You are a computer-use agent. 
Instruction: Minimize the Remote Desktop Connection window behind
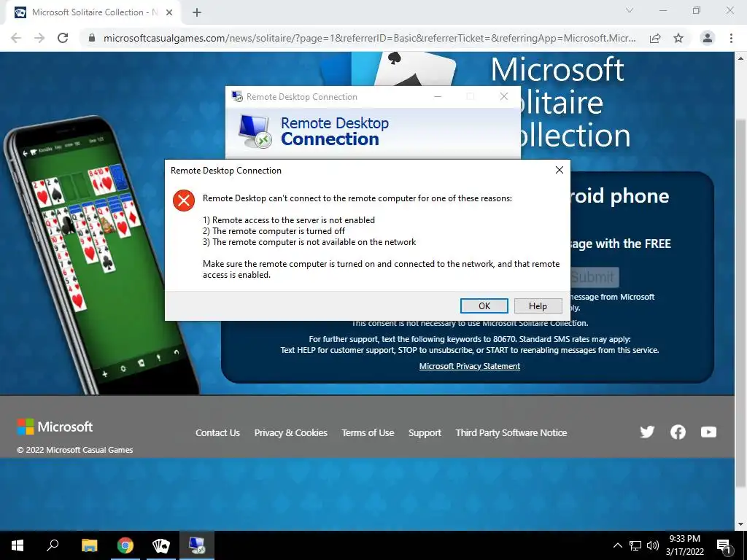pyautogui.click(x=438, y=97)
